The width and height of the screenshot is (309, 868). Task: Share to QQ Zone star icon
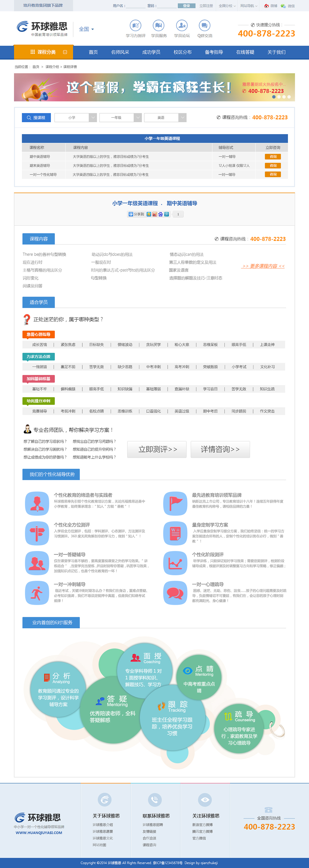coord(149,214)
